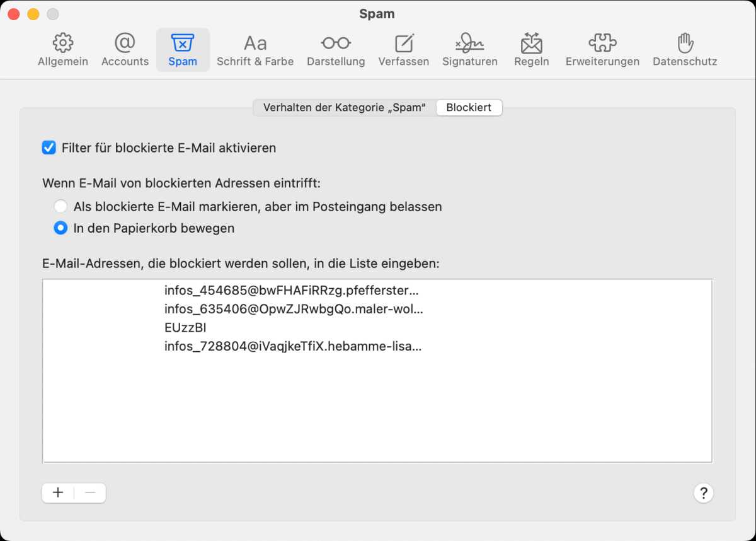This screenshot has width=756, height=541.
Task: Minimize the Spam preferences window
Action: (x=33, y=14)
